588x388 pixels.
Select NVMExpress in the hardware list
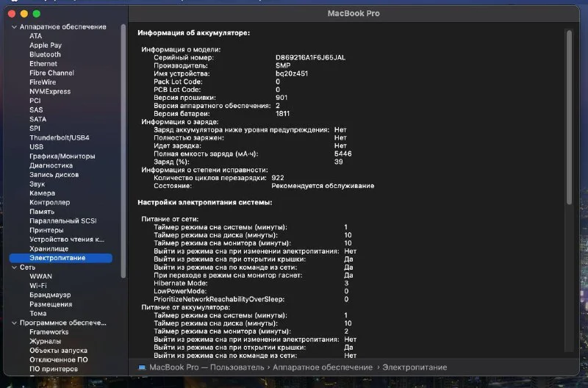pos(50,91)
